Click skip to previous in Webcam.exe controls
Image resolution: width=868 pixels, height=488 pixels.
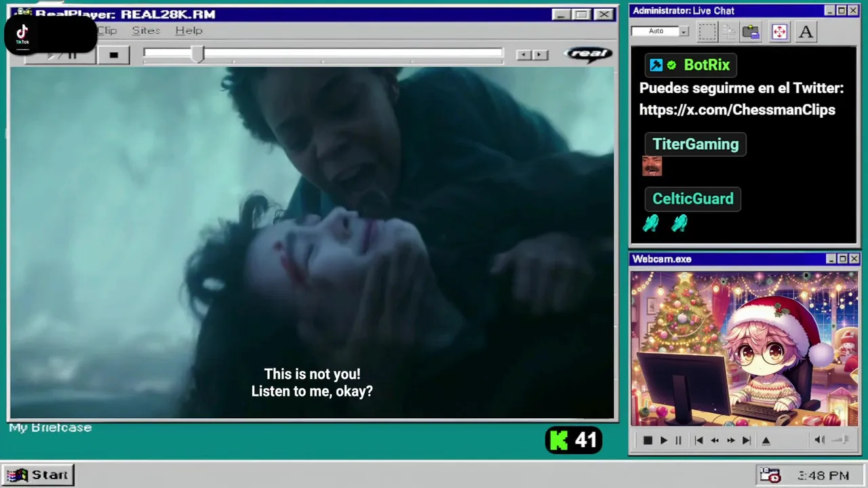click(x=698, y=441)
